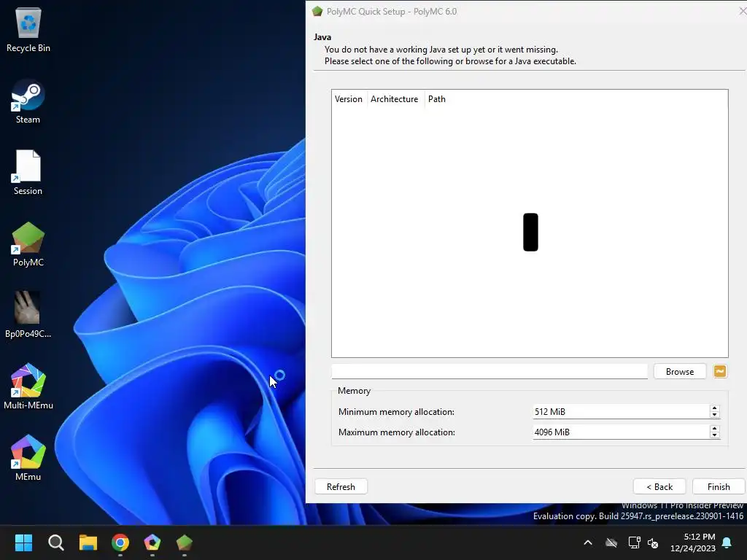Click the orange Java test icon button
The width and height of the screenshot is (747, 560).
pyautogui.click(x=720, y=371)
